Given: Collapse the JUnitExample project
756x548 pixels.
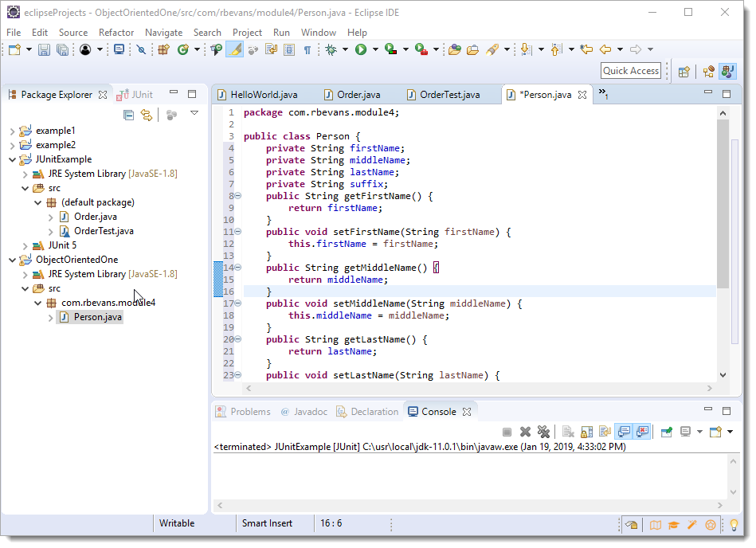Looking at the screenshot, I should 13,160.
